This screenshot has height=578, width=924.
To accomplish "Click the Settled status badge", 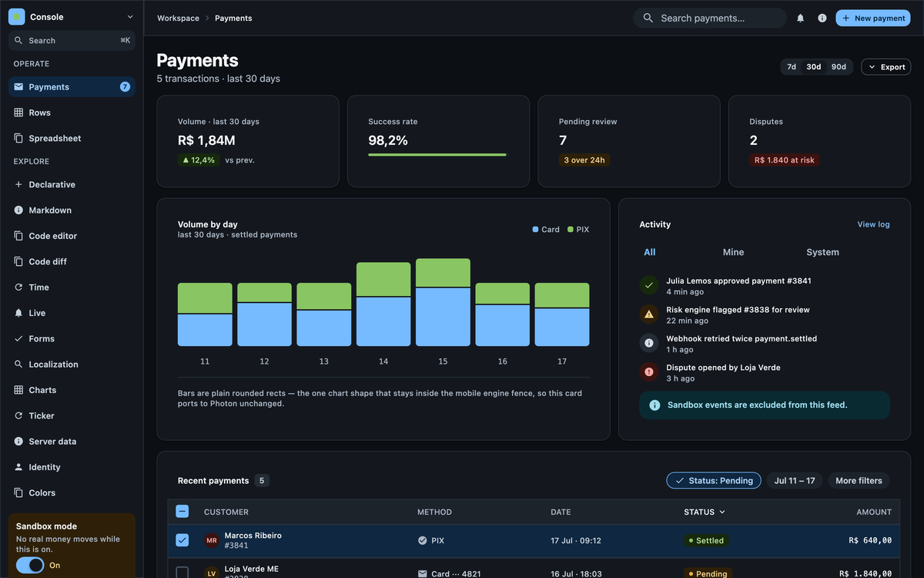I will tap(705, 541).
